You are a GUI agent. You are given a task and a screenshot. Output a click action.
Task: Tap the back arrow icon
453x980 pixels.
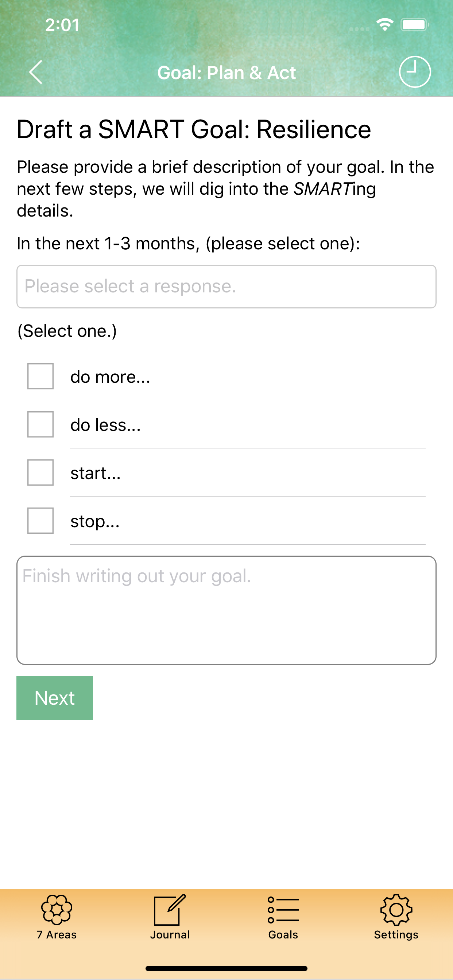click(x=36, y=72)
